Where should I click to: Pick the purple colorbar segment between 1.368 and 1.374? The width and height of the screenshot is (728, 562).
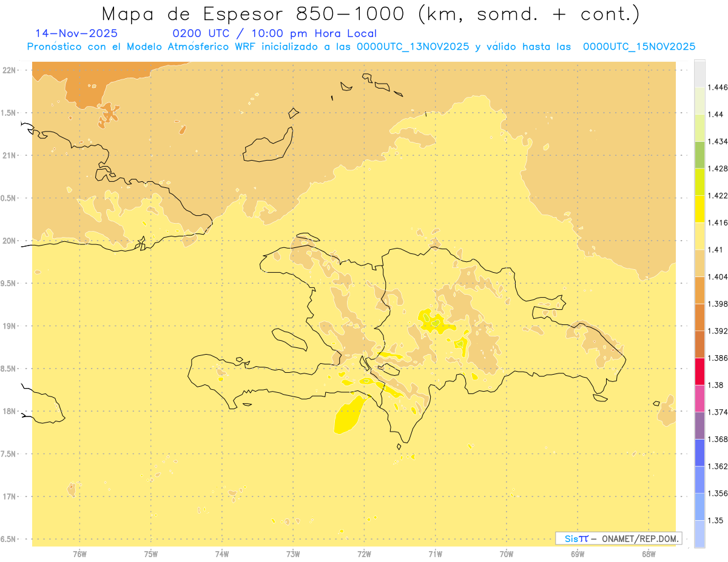699,425
